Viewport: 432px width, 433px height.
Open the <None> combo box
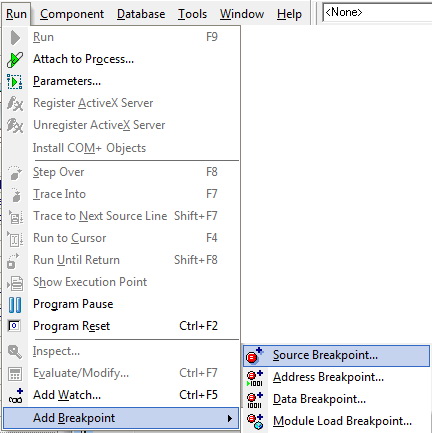[377, 13]
